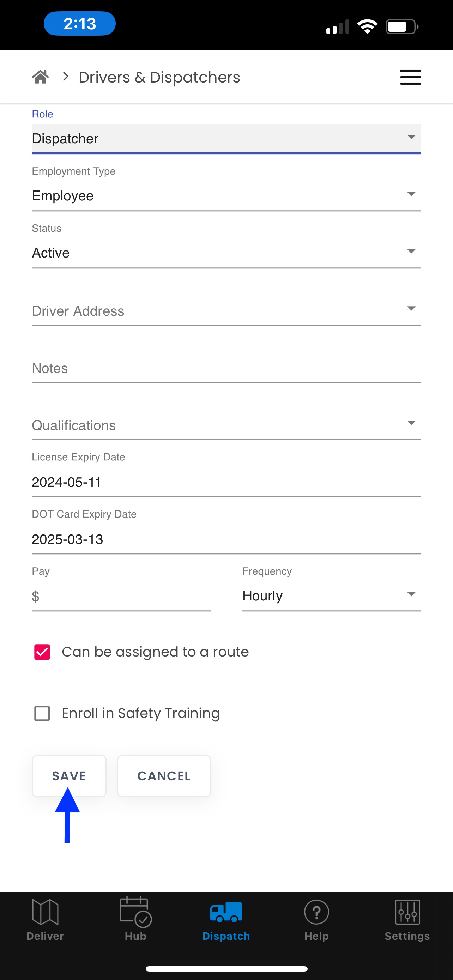Tap the home icon in breadcrumb
The height and width of the screenshot is (980, 453).
[40, 77]
